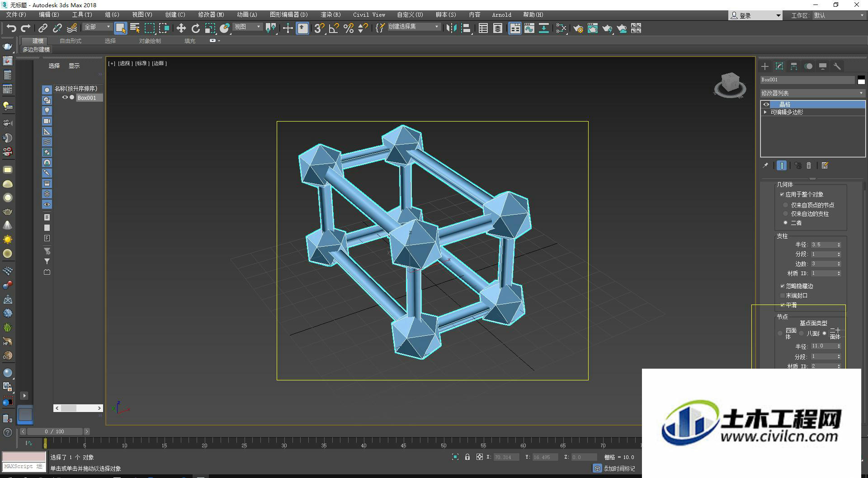
Task: Select the 二者 radio button
Action: 786,223
